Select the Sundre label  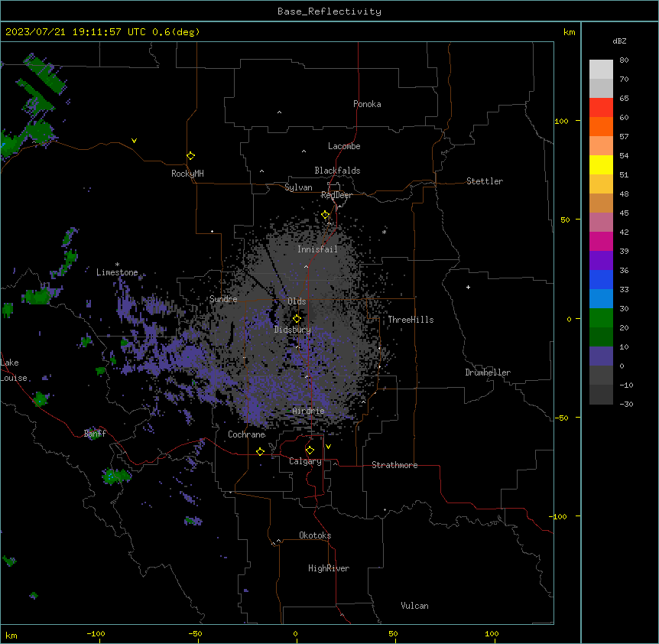coord(223,299)
